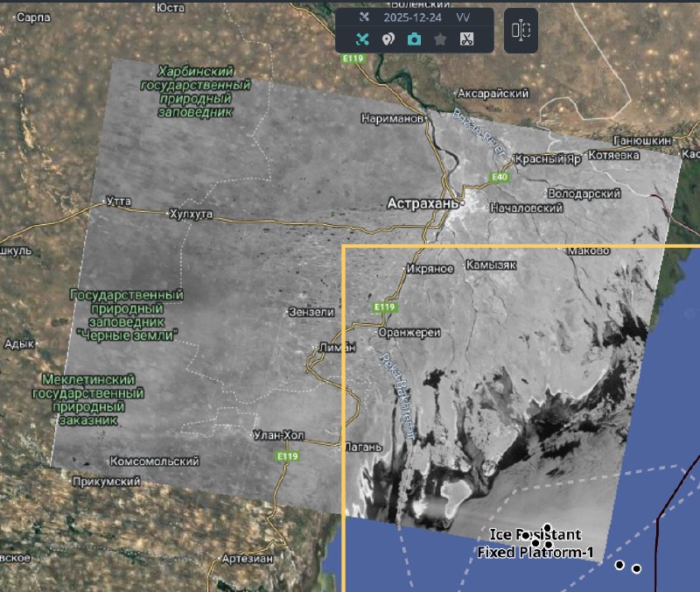Click the Улан-Хол town label
This screenshot has width=700, height=592.
tap(276, 434)
